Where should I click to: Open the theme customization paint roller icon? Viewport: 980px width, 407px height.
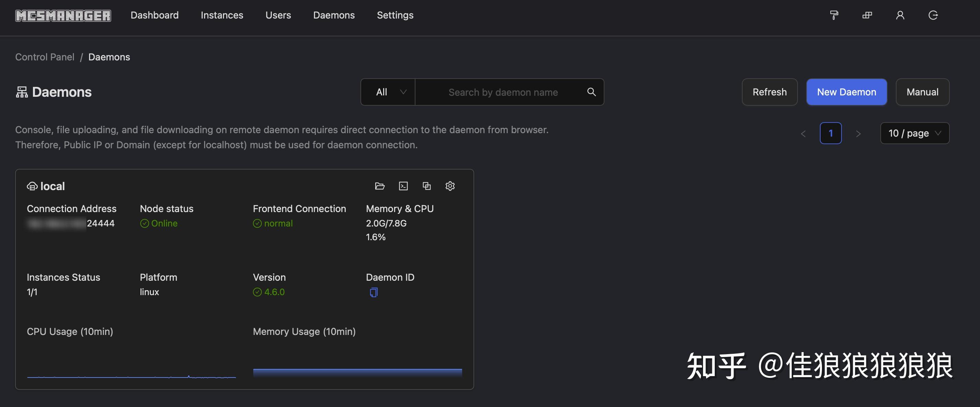pyautogui.click(x=834, y=15)
